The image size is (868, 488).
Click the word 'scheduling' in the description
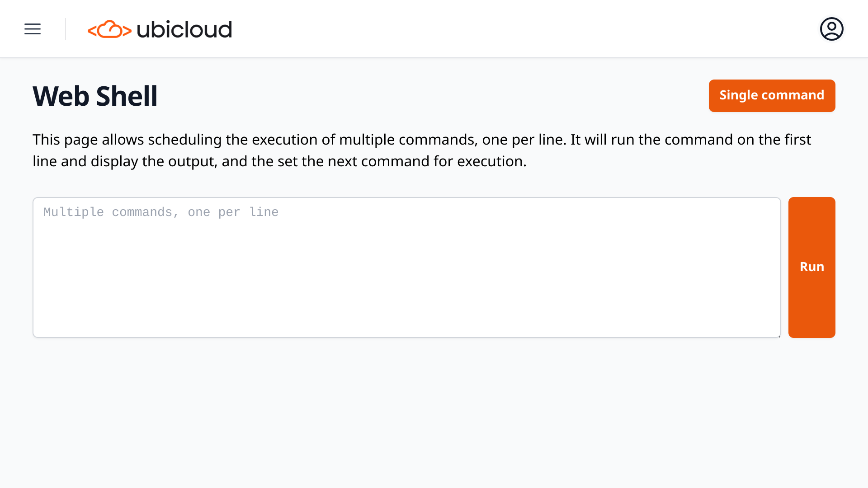point(185,140)
